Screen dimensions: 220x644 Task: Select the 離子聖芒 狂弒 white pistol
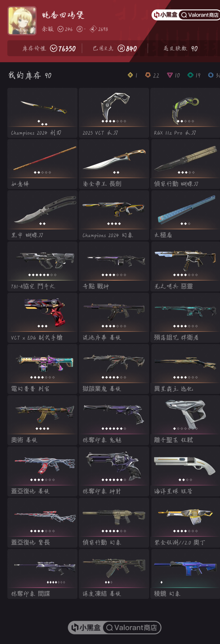point(185,420)
